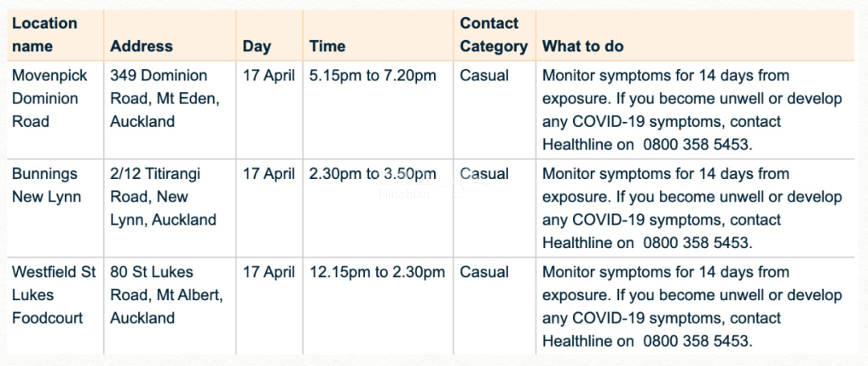Click the Movenpick Dominion Road location cell
The image size is (868, 366).
coord(45,99)
